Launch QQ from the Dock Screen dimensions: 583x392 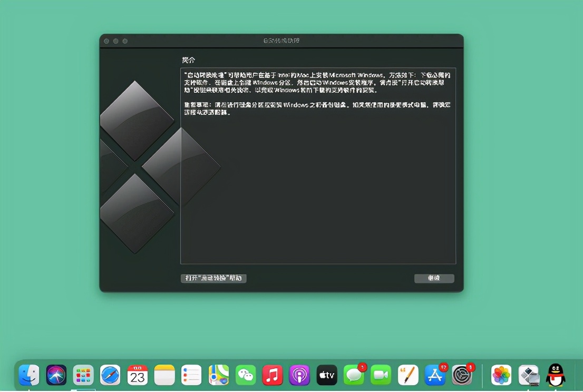[554, 375]
